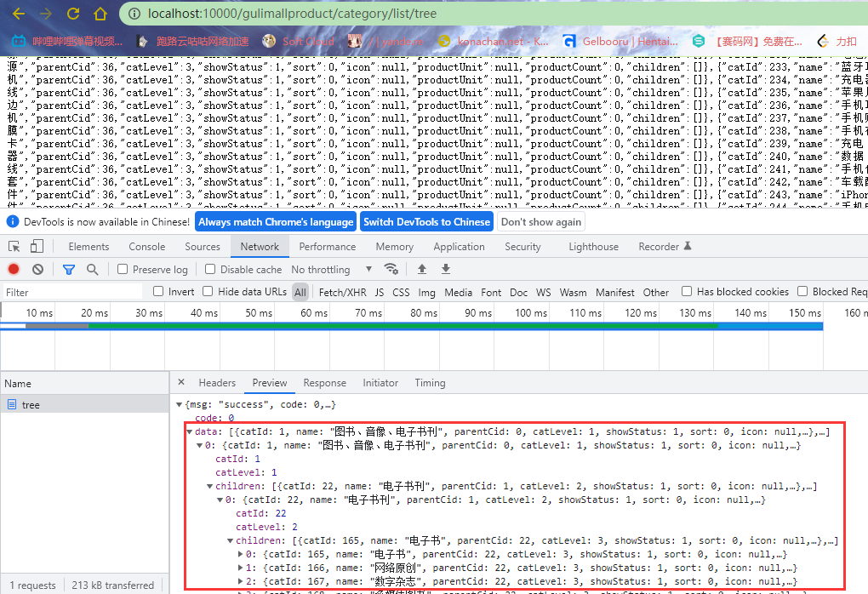Enable the Disable cache checkbox
Screen dimensions: 868x594
[210, 269]
